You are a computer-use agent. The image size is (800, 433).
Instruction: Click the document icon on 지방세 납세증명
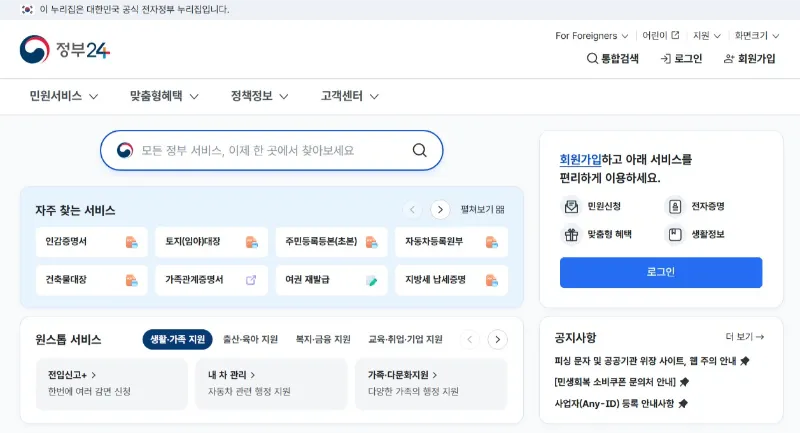491,280
